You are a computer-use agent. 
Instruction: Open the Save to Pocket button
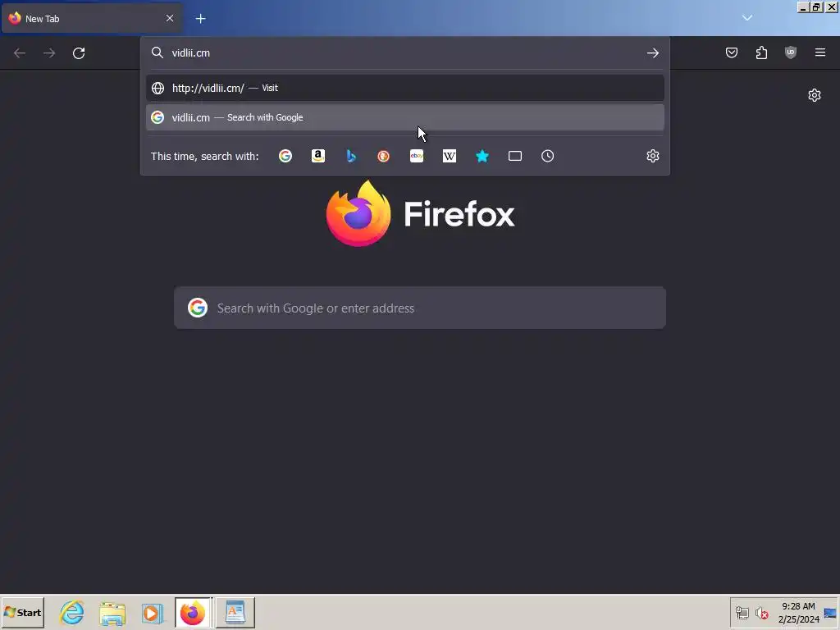pyautogui.click(x=731, y=52)
